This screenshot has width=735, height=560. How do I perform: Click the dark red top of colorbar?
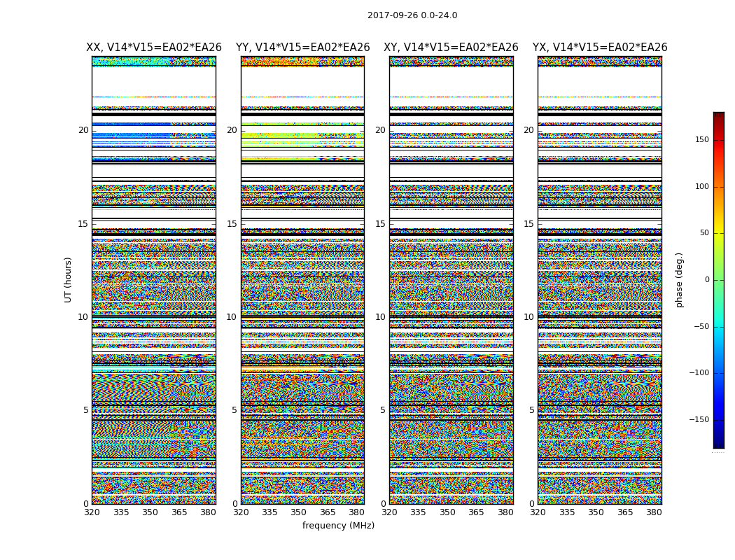719,115
